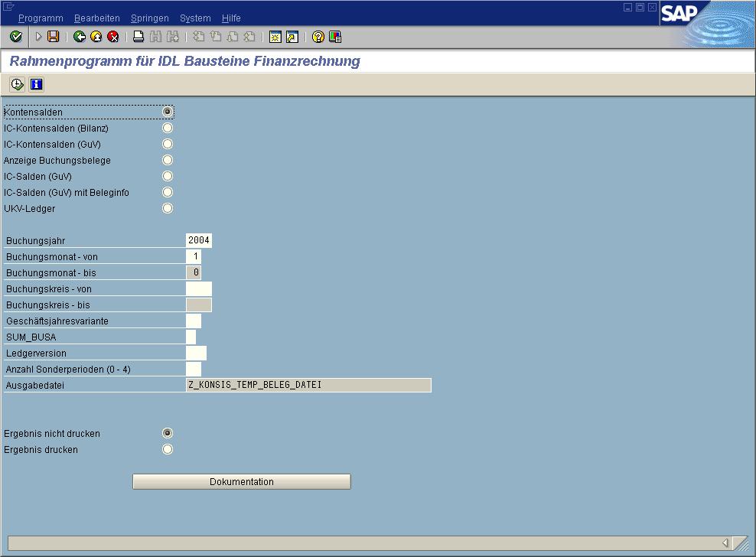
Task: Cancel with the red X icon
Action: 113,37
